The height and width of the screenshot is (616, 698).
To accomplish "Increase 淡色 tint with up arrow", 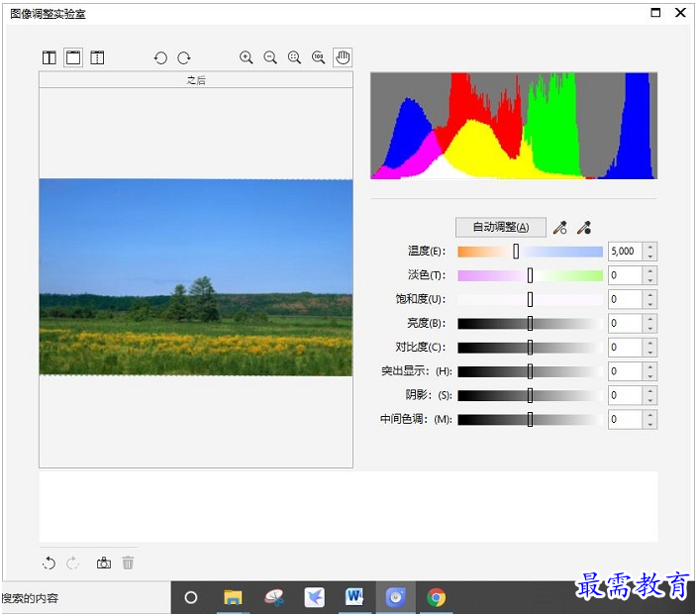I will pos(650,271).
